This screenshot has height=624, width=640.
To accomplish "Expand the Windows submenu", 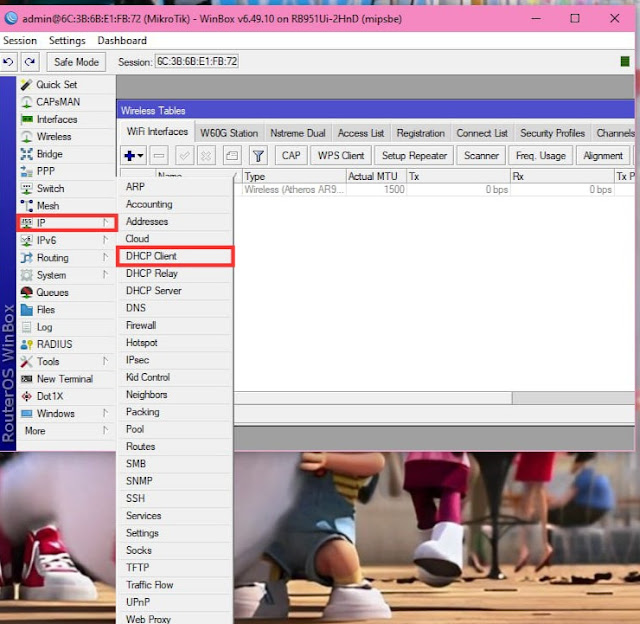I will [66, 413].
